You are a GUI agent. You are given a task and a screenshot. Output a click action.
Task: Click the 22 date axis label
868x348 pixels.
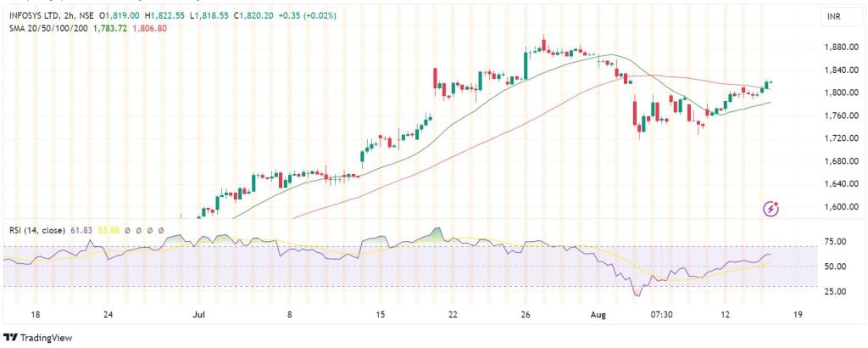[453, 315]
